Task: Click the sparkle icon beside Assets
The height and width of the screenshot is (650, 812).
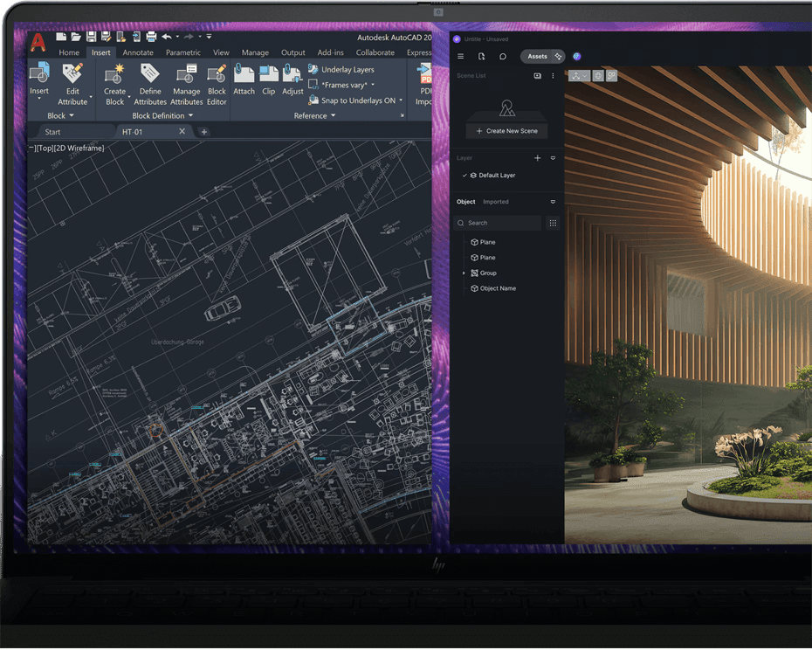Action: tap(558, 56)
